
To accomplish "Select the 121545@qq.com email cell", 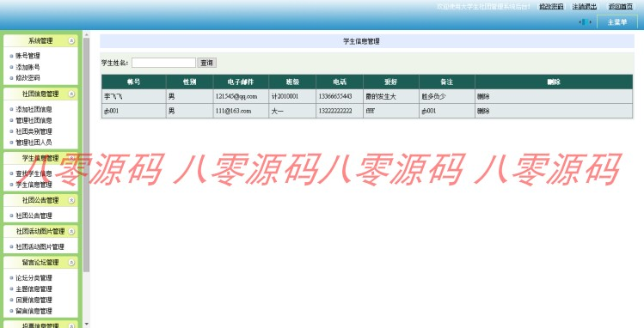I will pos(241,97).
